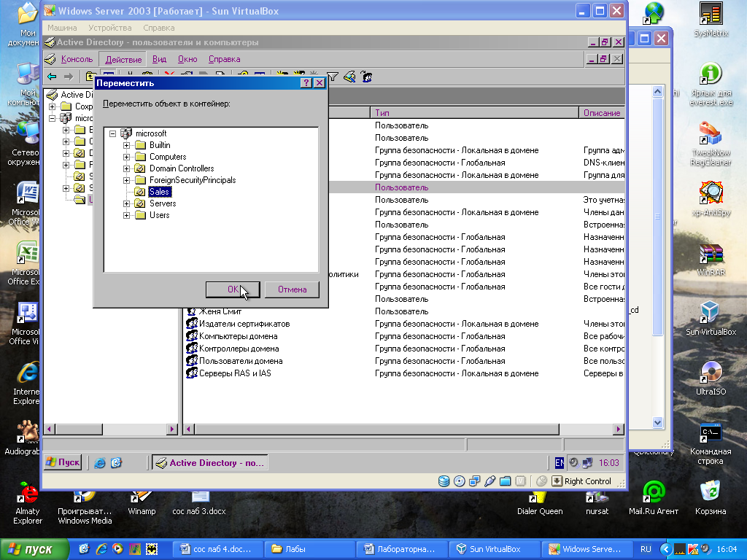Open the VirtualBox Машина menu

coord(62,28)
